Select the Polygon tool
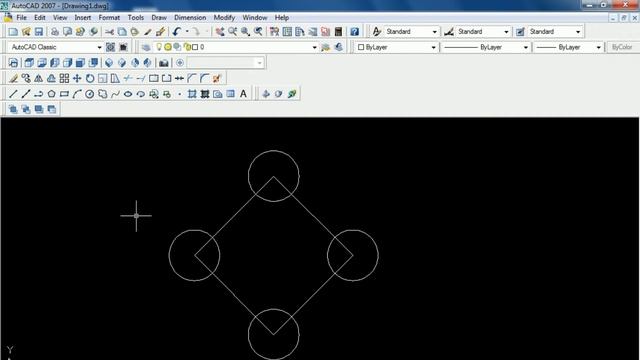The height and width of the screenshot is (360, 640). pyautogui.click(x=51, y=94)
